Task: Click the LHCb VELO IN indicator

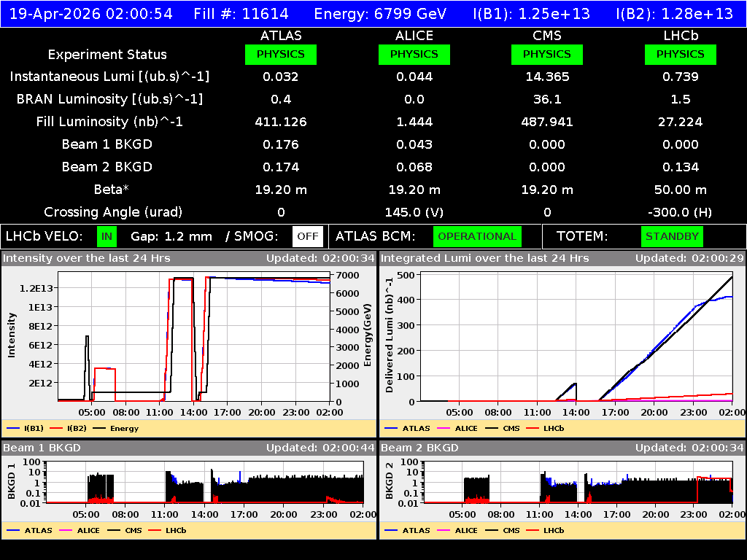Action: [107, 236]
